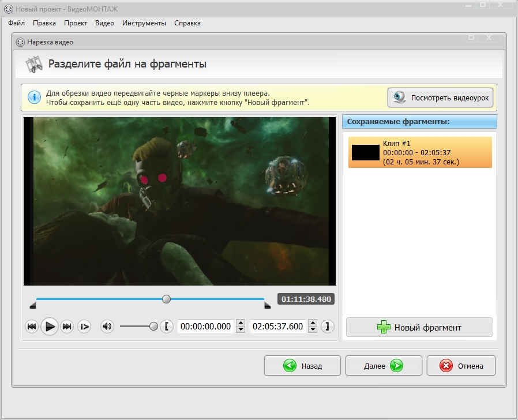Play the video preview

pyautogui.click(x=50, y=327)
